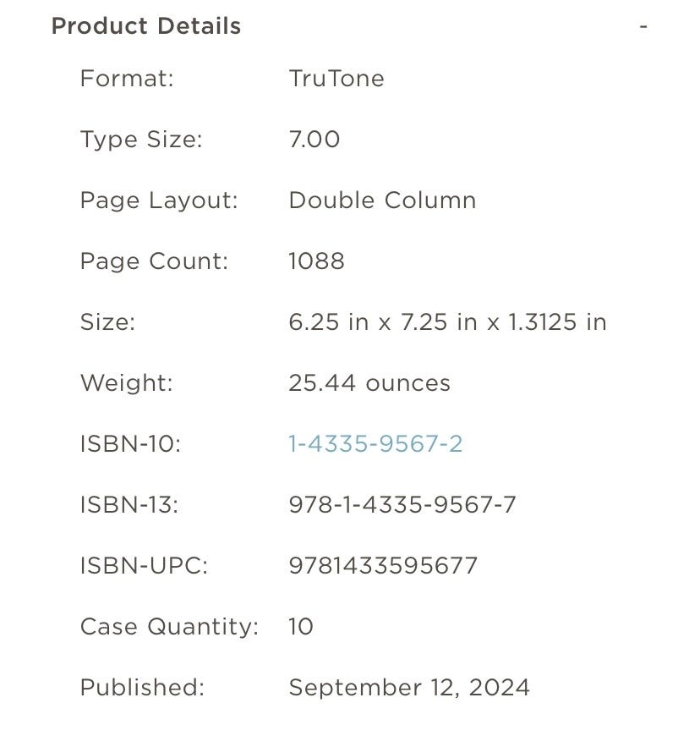
Task: Click the Type Size value 7.00
Action: [x=314, y=140]
